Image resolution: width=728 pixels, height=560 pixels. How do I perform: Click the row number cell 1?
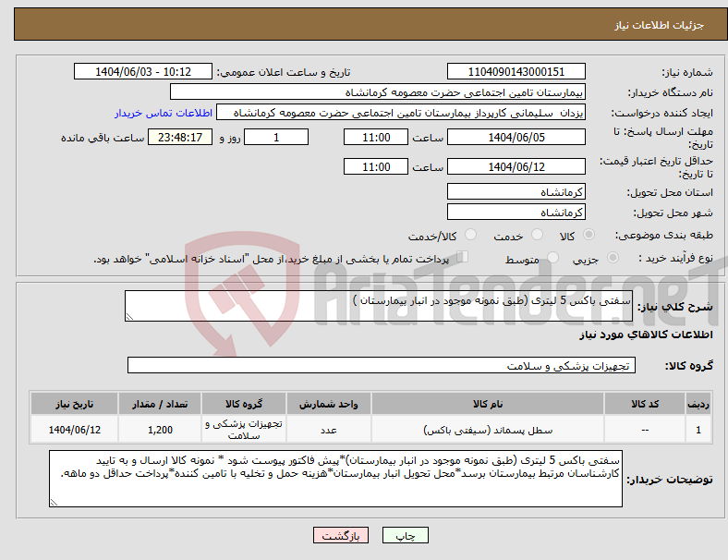pos(698,430)
